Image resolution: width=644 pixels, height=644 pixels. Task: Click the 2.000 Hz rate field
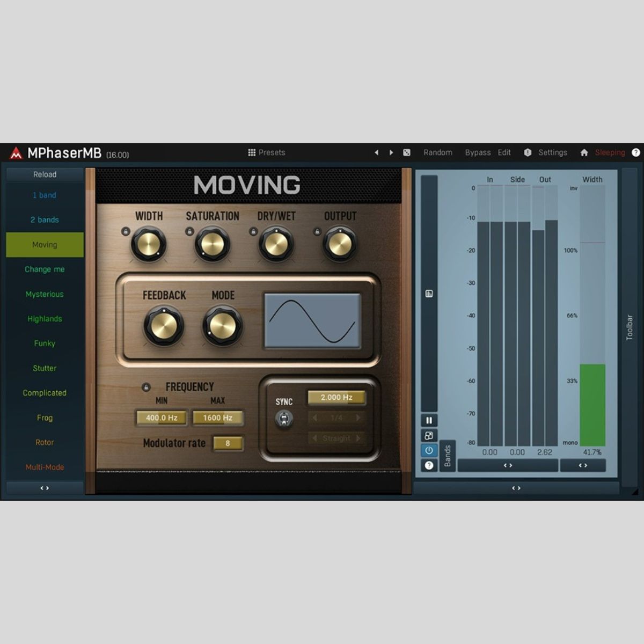click(x=336, y=398)
